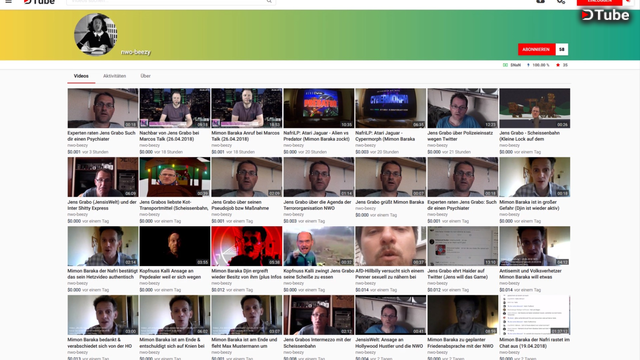Click the subscriber count 58
Viewport: 640px width, 360px height.
coord(562,49)
